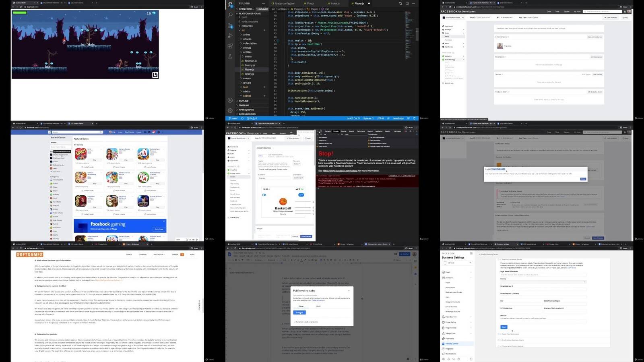
Task: Click the fullscreen icon in the platformer game frame
Action: [155, 75]
